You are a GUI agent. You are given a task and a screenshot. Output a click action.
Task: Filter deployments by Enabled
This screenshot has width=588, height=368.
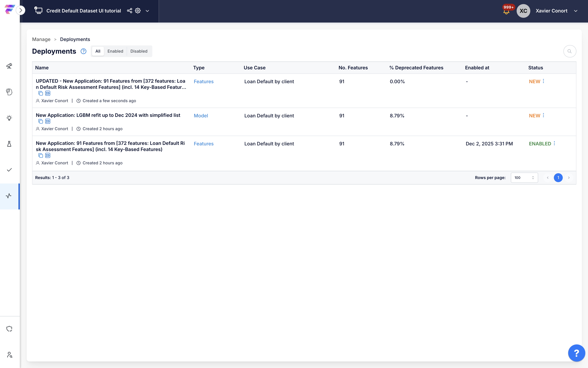[115, 51]
